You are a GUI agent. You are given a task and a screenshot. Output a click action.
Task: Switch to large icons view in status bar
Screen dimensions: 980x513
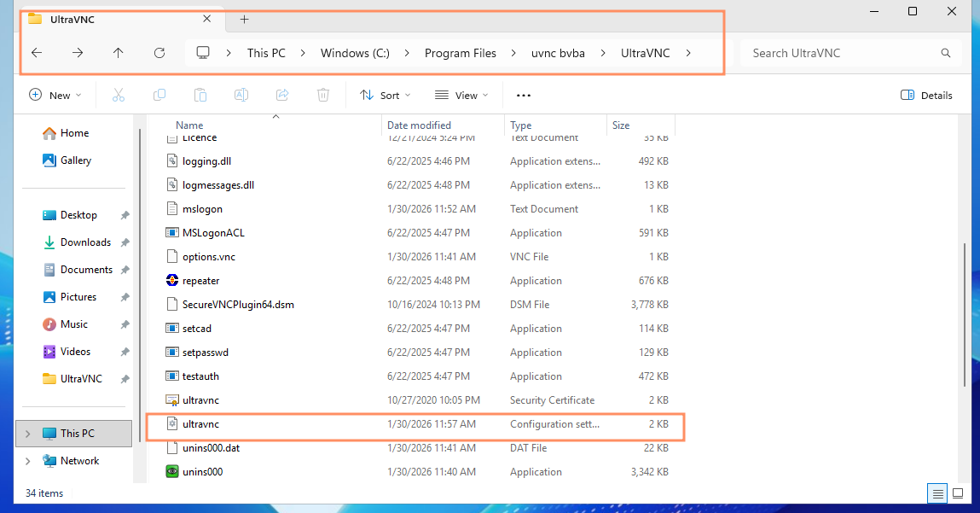point(958,493)
